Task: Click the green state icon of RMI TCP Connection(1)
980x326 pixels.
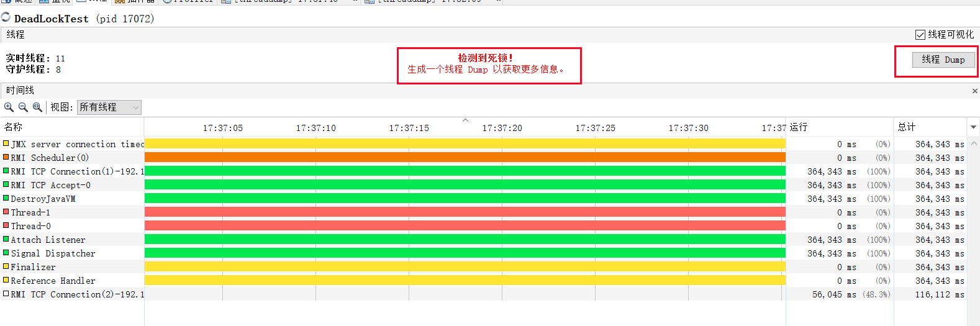Action: click(6, 171)
